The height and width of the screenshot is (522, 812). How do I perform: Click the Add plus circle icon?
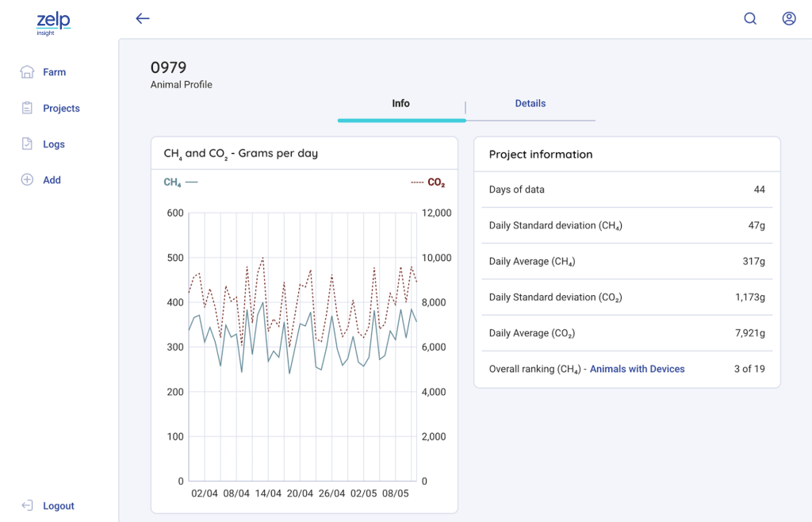click(27, 180)
